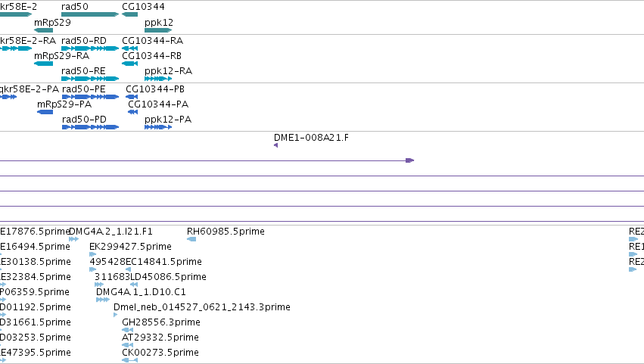Click the GH28556.3prime label text
This screenshot has height=364, width=644.
161,322
